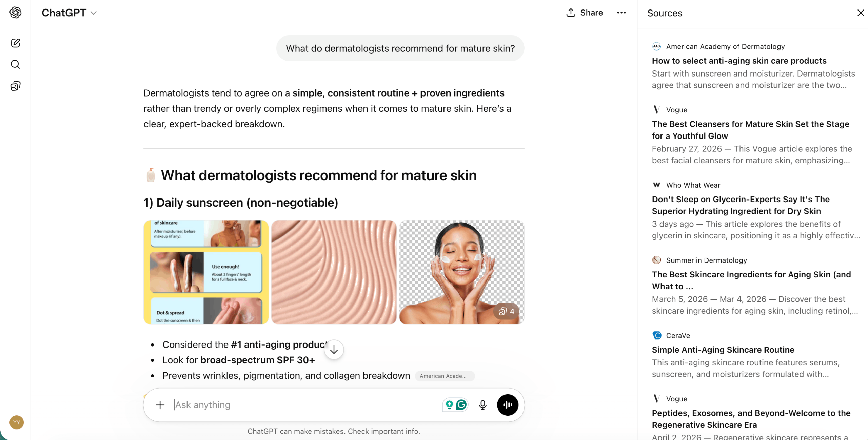Open the YY profile avatar menu

click(x=17, y=422)
